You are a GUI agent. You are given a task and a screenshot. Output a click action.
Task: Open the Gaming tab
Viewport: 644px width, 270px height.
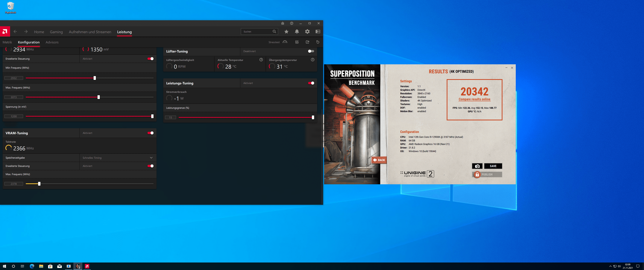(56, 32)
